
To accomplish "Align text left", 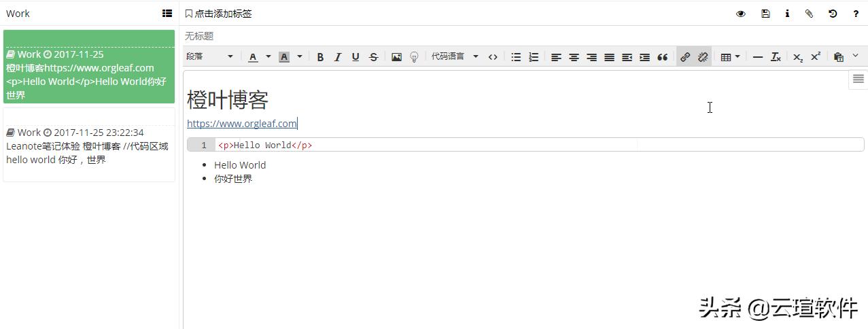I will coord(556,57).
